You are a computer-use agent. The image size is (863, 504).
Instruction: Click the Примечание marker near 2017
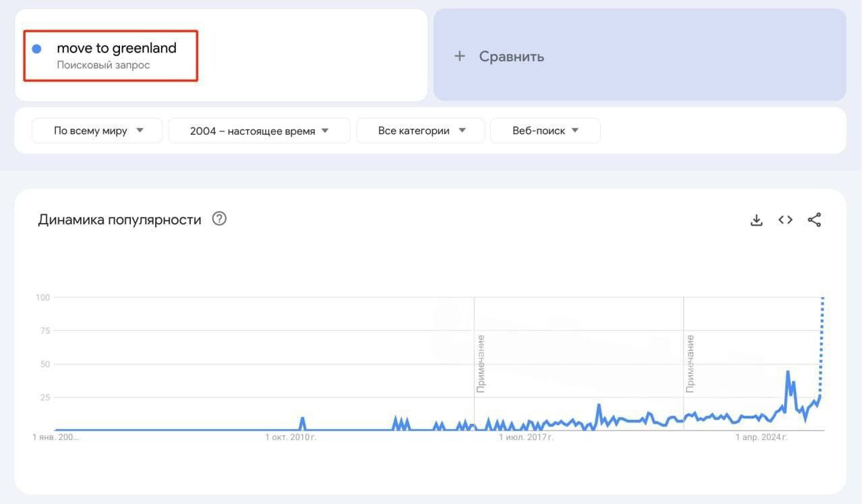click(481, 364)
